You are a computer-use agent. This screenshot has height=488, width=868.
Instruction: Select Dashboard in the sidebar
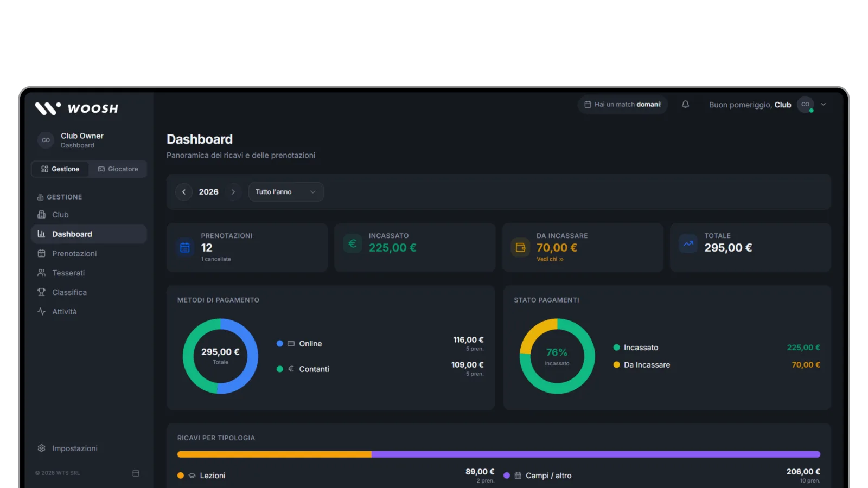(x=89, y=234)
